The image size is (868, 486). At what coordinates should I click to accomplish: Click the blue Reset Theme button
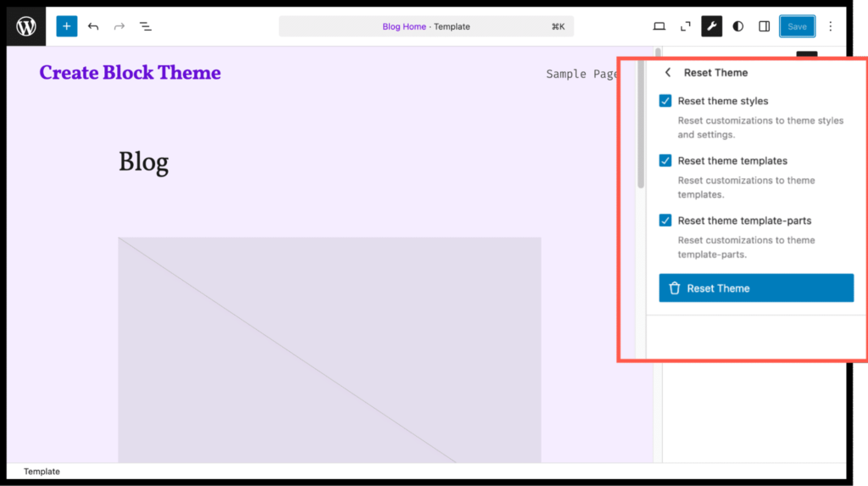click(756, 288)
